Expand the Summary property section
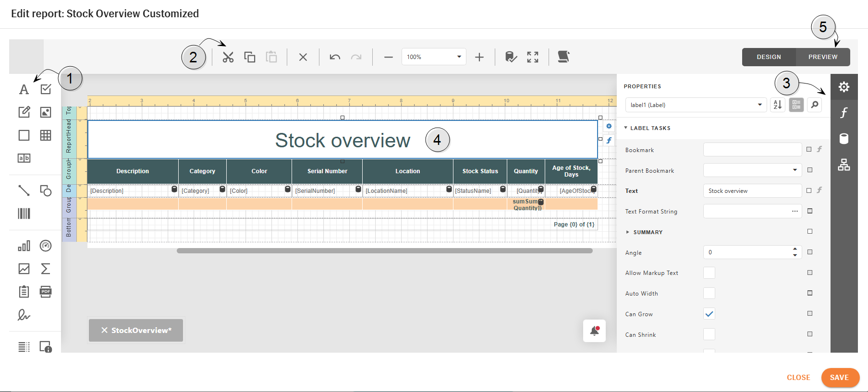868x392 pixels. (x=627, y=232)
